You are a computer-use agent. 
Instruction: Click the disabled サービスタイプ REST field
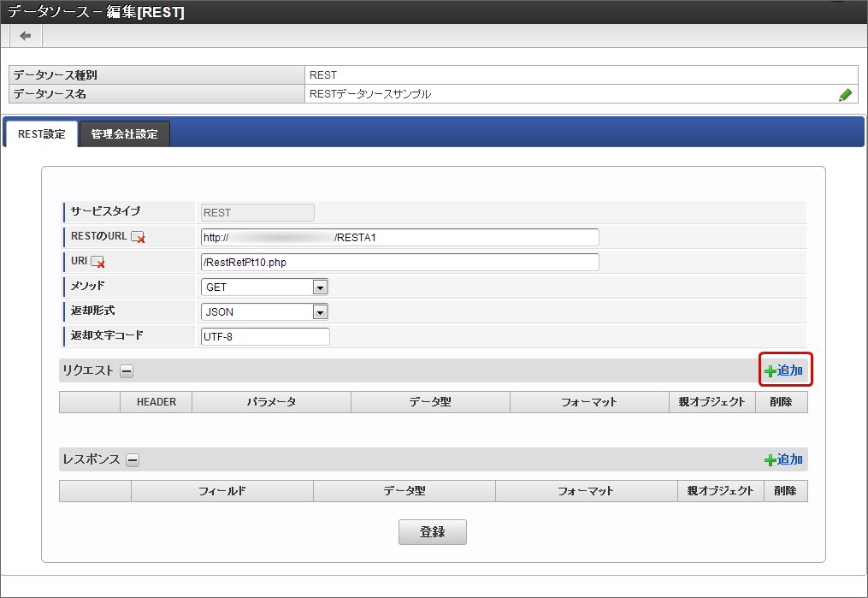[x=257, y=213]
